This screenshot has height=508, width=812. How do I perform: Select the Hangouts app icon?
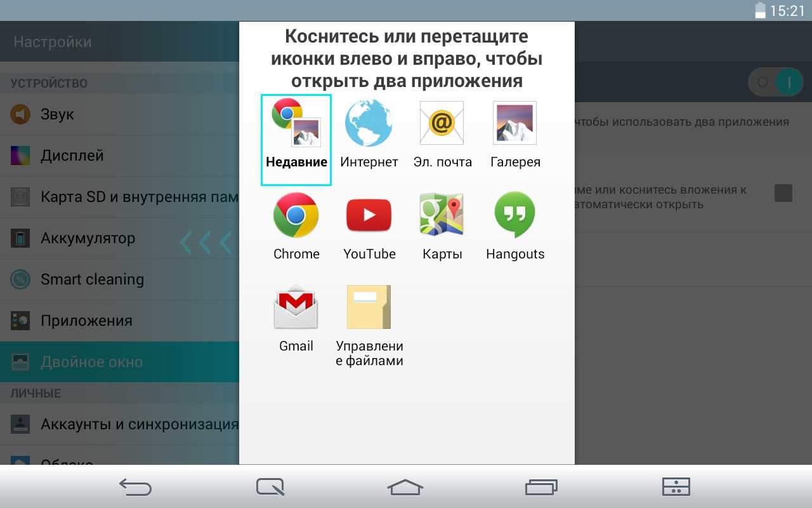515,216
